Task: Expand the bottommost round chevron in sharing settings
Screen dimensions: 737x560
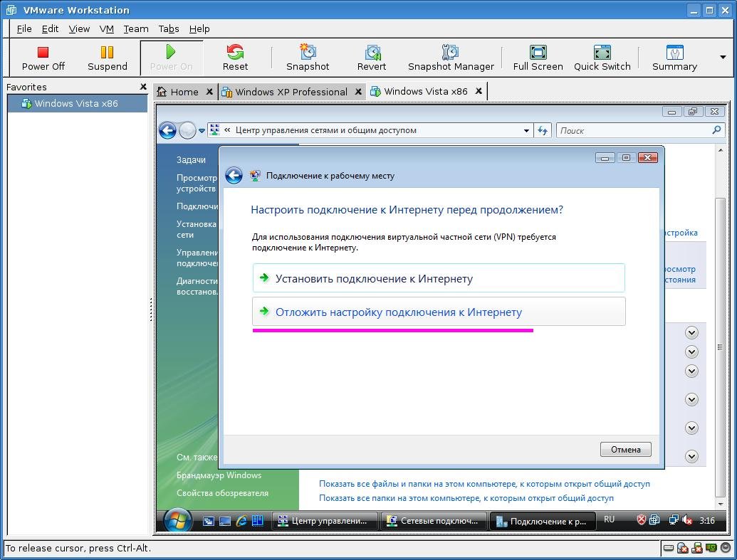Action: [x=691, y=456]
